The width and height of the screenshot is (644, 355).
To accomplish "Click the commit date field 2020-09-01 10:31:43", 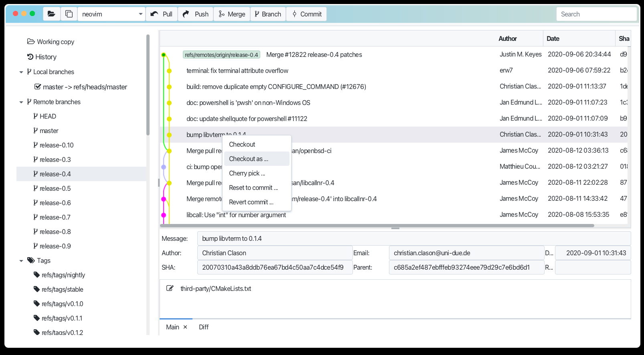I will click(593, 253).
